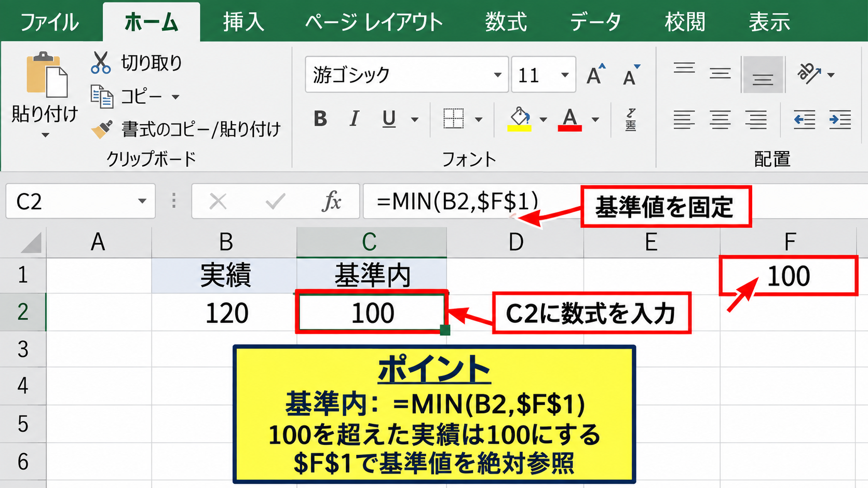The width and height of the screenshot is (868, 488).
Task: Click the decrease indent icon
Action: (x=804, y=120)
